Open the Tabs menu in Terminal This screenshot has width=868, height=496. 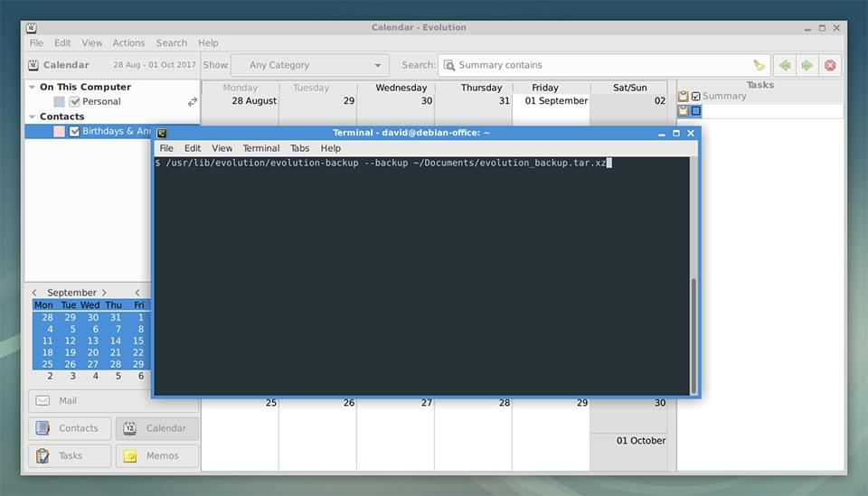[299, 148]
